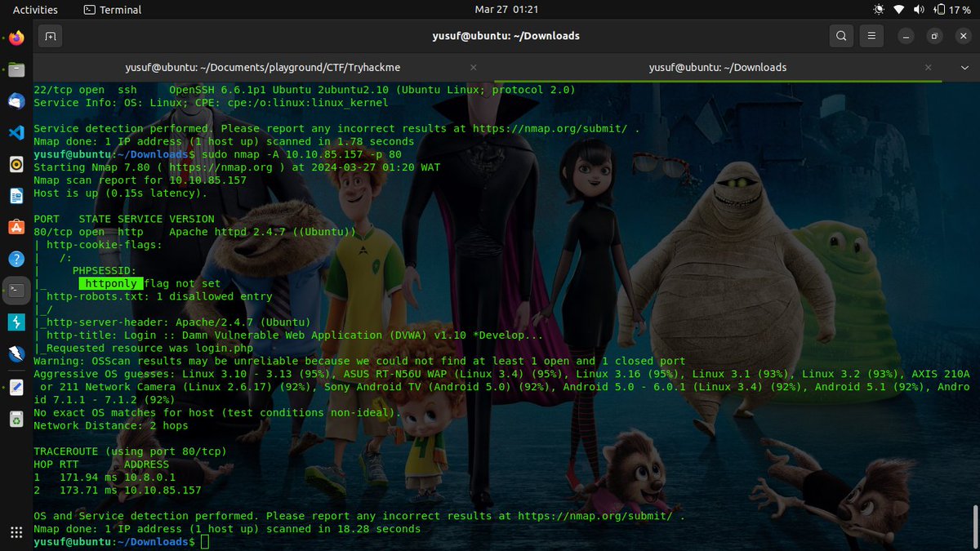Click '80/tcp open http' line
This screenshot has width=980, height=551.
[194, 232]
